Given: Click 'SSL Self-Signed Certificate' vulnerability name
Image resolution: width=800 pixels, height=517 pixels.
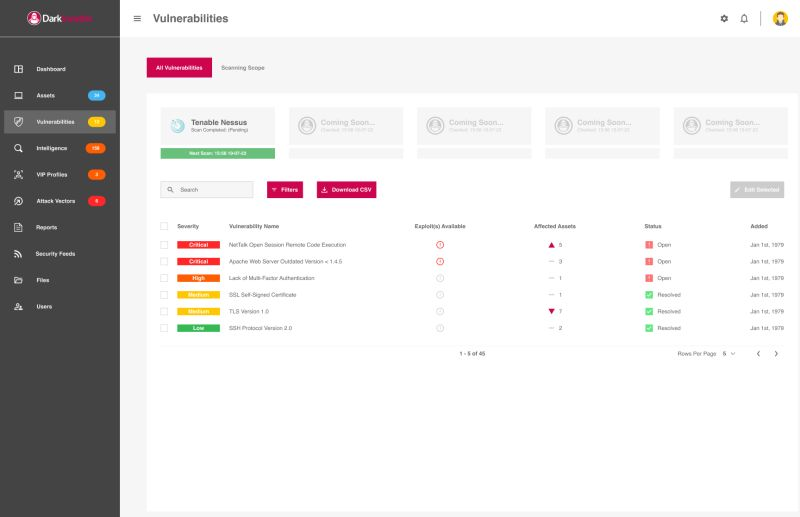Looking at the screenshot, I should [x=262, y=295].
